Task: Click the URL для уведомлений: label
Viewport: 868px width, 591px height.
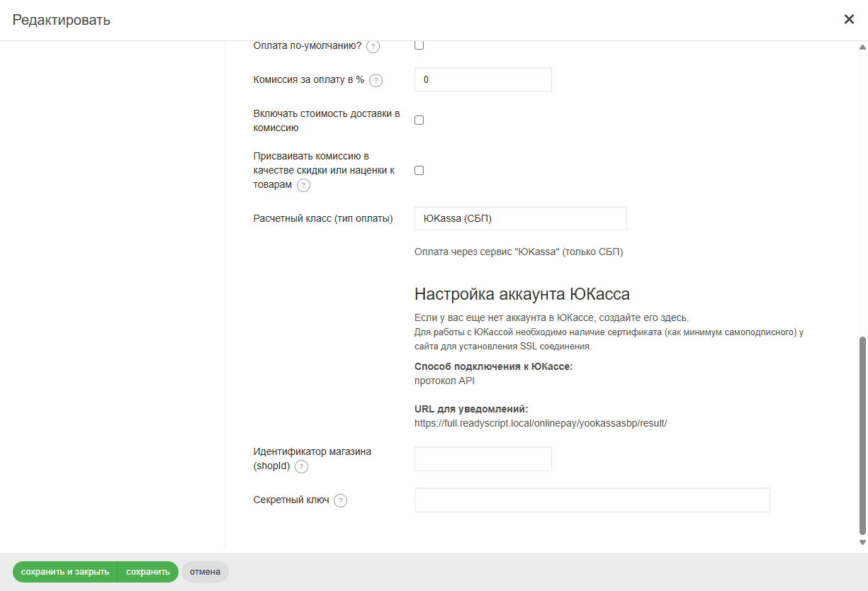Action: click(471, 410)
